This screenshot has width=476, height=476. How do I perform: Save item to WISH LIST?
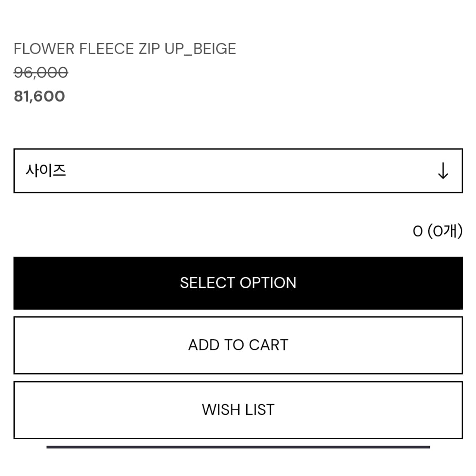coord(238,410)
